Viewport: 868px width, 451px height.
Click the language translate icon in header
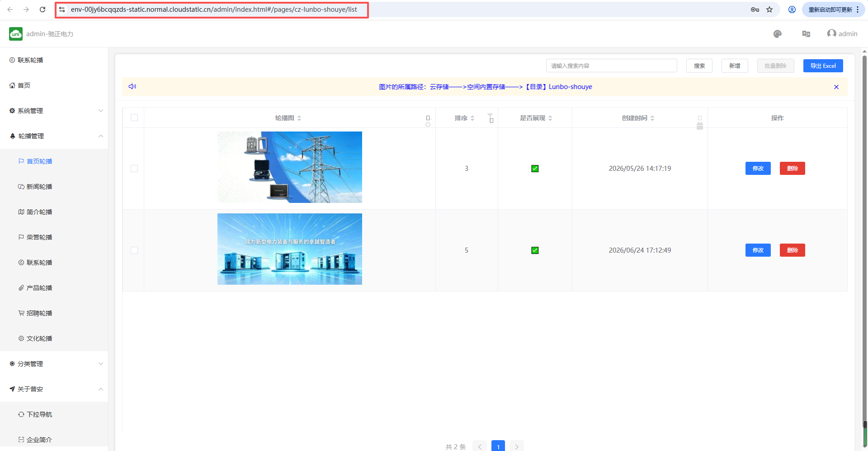click(x=806, y=34)
